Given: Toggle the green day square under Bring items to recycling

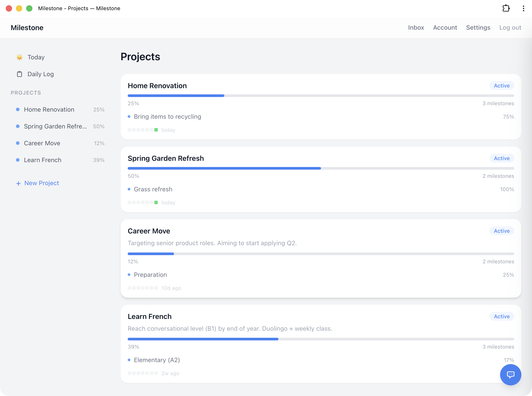Looking at the screenshot, I should 156,130.
